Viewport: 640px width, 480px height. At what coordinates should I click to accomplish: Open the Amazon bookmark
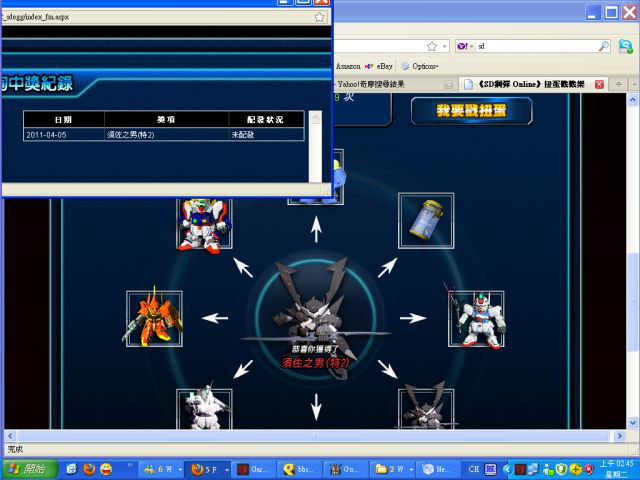coord(348,66)
